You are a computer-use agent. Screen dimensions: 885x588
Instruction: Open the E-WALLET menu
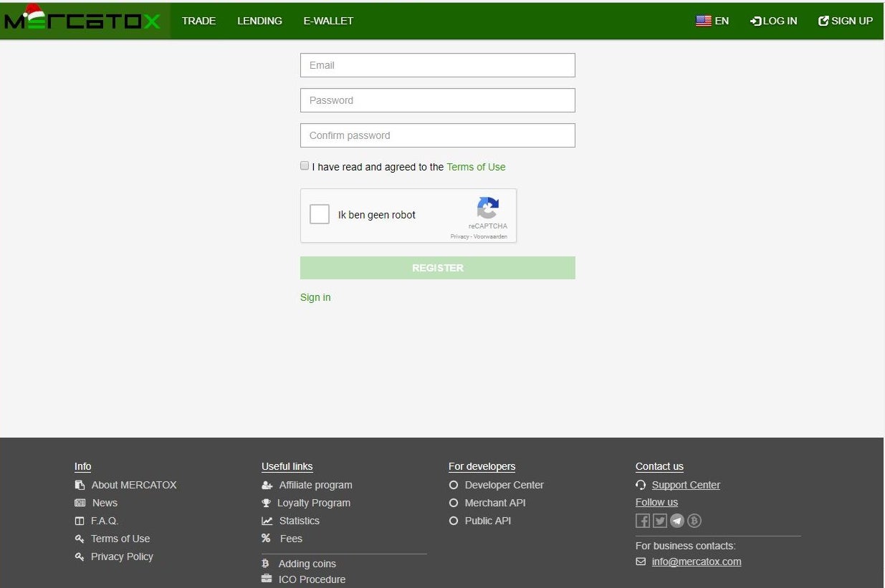pos(328,21)
